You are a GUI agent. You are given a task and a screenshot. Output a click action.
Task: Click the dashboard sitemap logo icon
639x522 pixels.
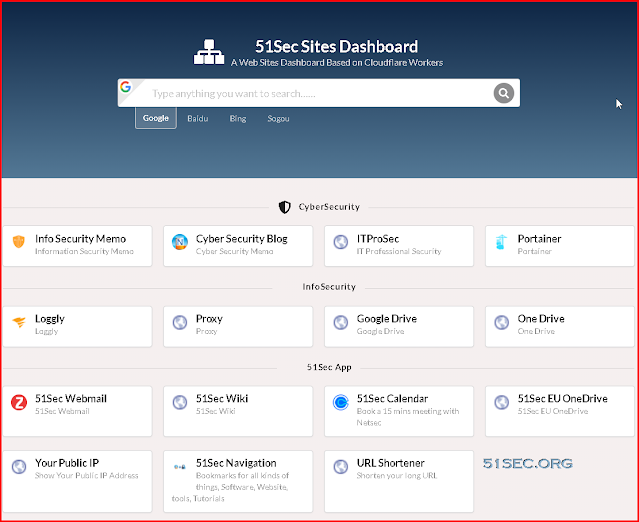(x=209, y=52)
